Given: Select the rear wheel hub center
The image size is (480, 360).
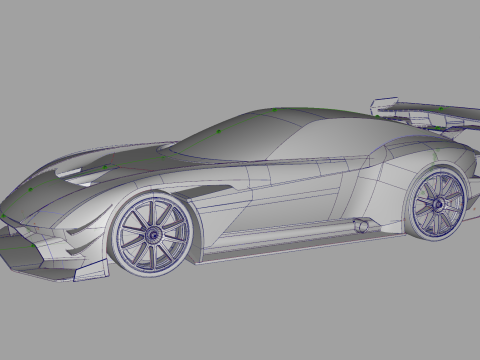Looking at the screenshot, I should [x=438, y=204].
